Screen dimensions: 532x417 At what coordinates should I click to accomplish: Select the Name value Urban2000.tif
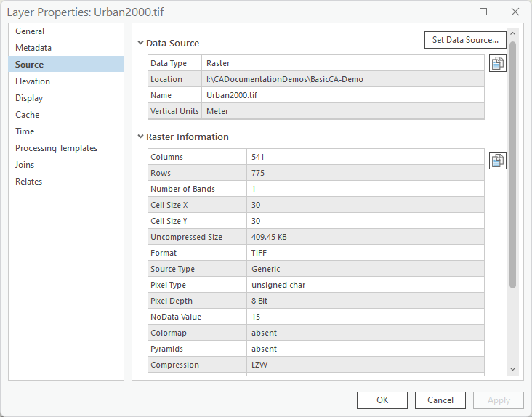pyautogui.click(x=232, y=95)
